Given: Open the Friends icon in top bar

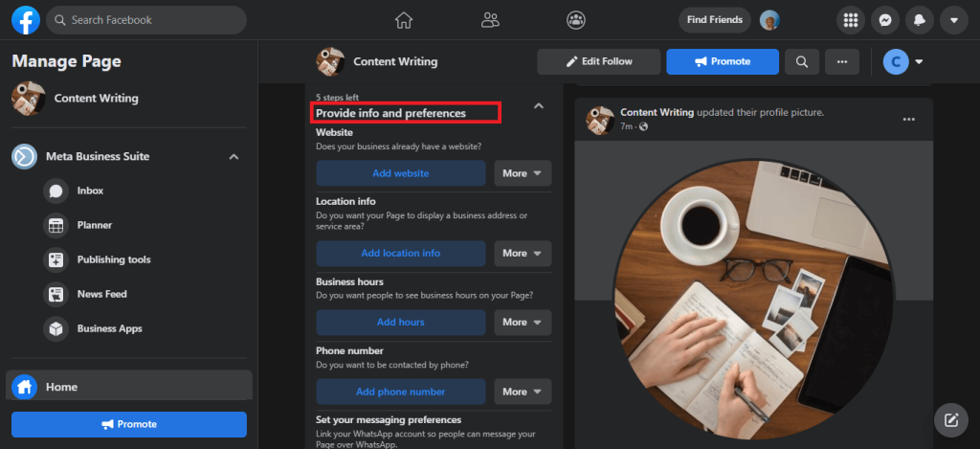Looking at the screenshot, I should 490,20.
